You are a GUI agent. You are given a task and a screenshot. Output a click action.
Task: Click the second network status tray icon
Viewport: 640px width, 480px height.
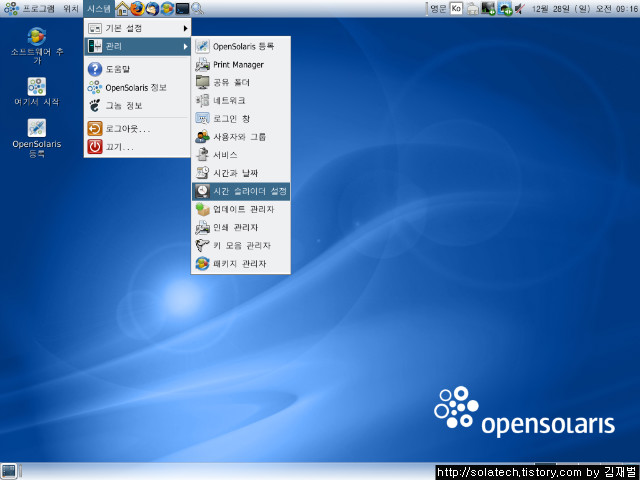[505, 9]
